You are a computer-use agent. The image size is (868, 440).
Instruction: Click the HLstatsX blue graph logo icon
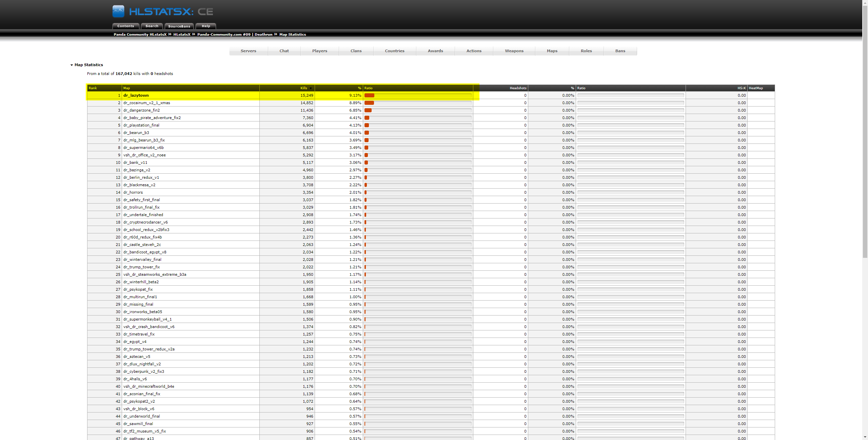click(x=118, y=12)
